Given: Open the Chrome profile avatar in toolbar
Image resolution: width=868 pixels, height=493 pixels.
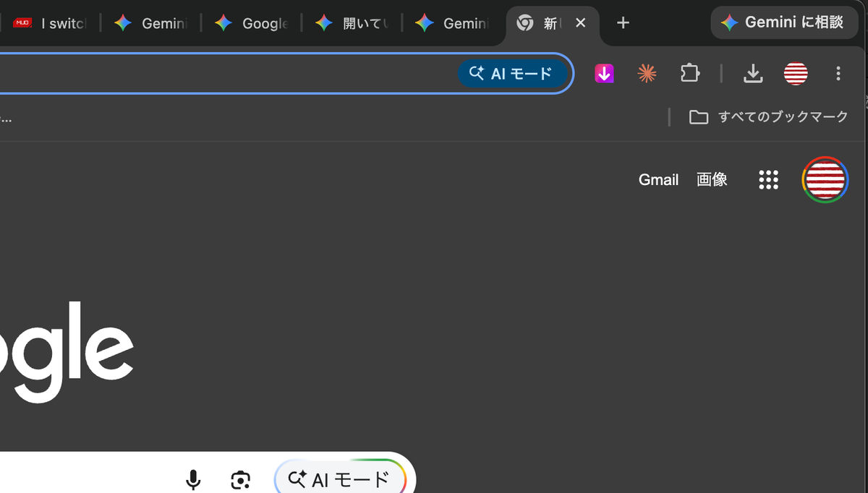Looking at the screenshot, I should (x=796, y=73).
